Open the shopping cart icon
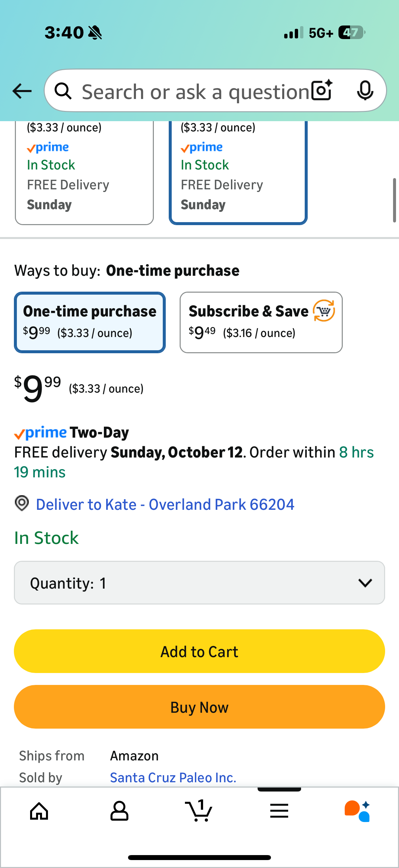Screen dimensions: 399x868 199,811
